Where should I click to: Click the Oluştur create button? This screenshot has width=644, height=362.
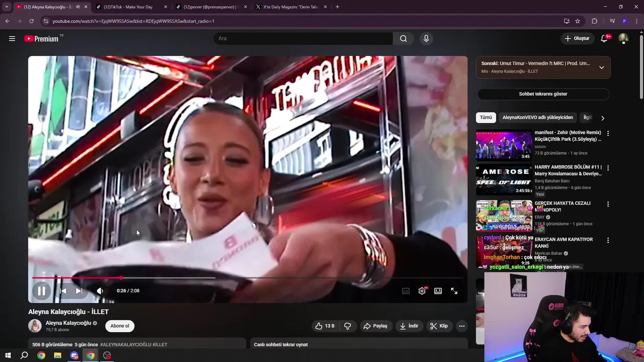(577, 38)
